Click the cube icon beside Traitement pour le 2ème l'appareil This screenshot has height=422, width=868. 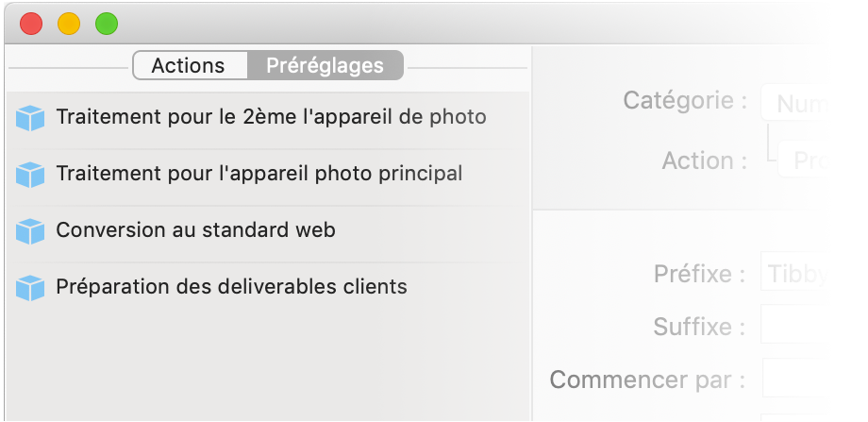31,118
